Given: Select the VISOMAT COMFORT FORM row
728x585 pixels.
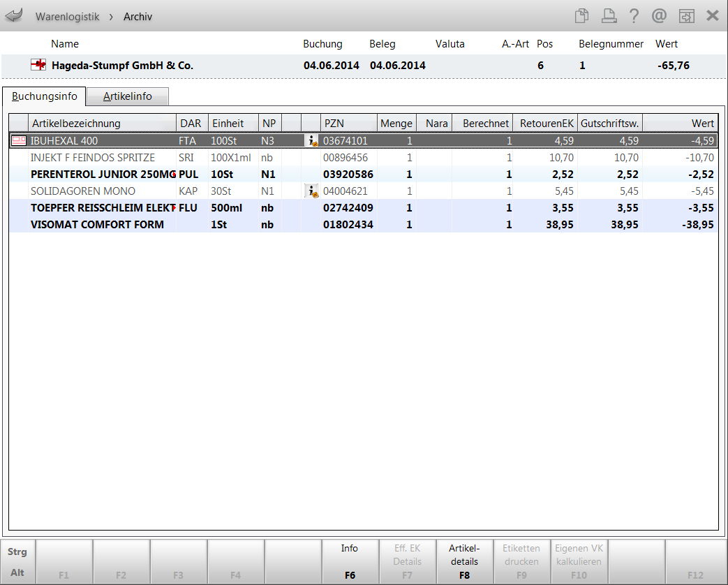Looking at the screenshot, I should (x=364, y=224).
